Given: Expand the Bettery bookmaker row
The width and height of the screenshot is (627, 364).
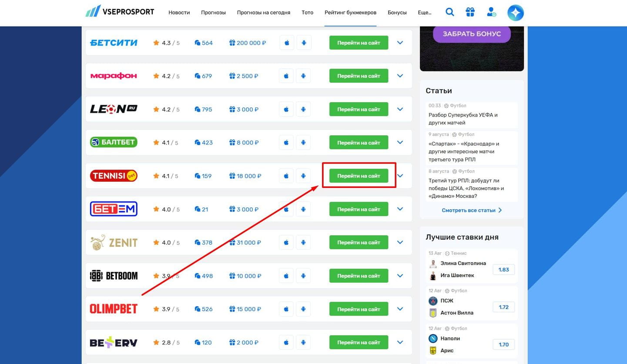Looking at the screenshot, I should pos(400,343).
